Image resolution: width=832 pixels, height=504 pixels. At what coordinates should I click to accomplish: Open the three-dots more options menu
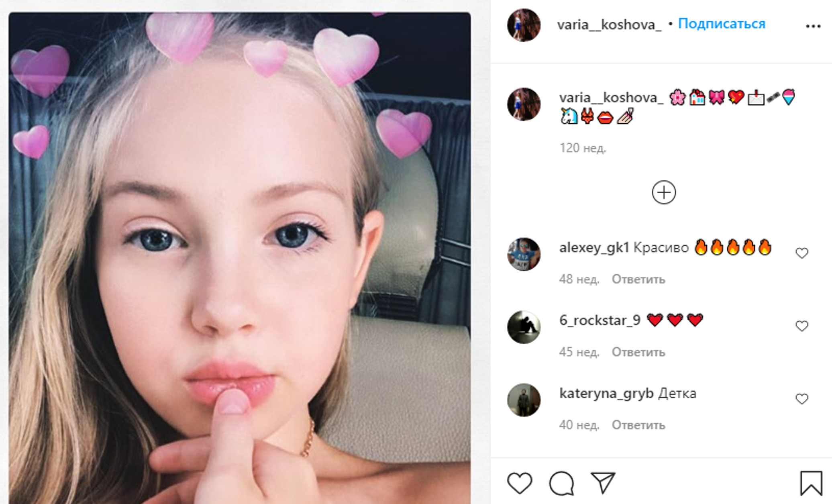tap(813, 27)
